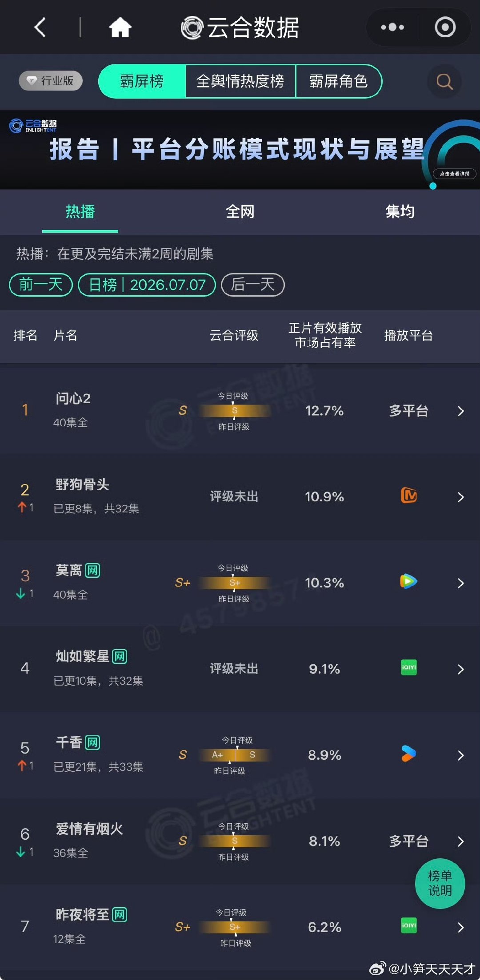Open search with magnifier icon
Viewport: 480px width, 980px height.
[x=444, y=81]
